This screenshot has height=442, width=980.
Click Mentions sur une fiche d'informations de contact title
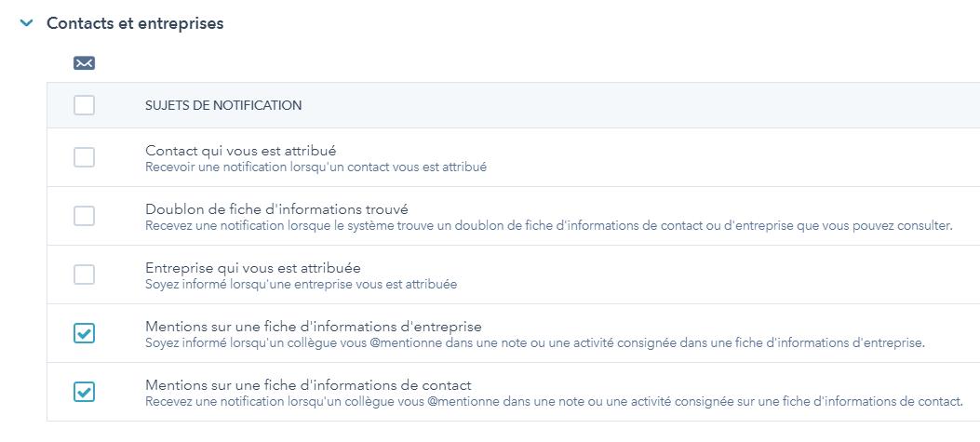(x=308, y=384)
